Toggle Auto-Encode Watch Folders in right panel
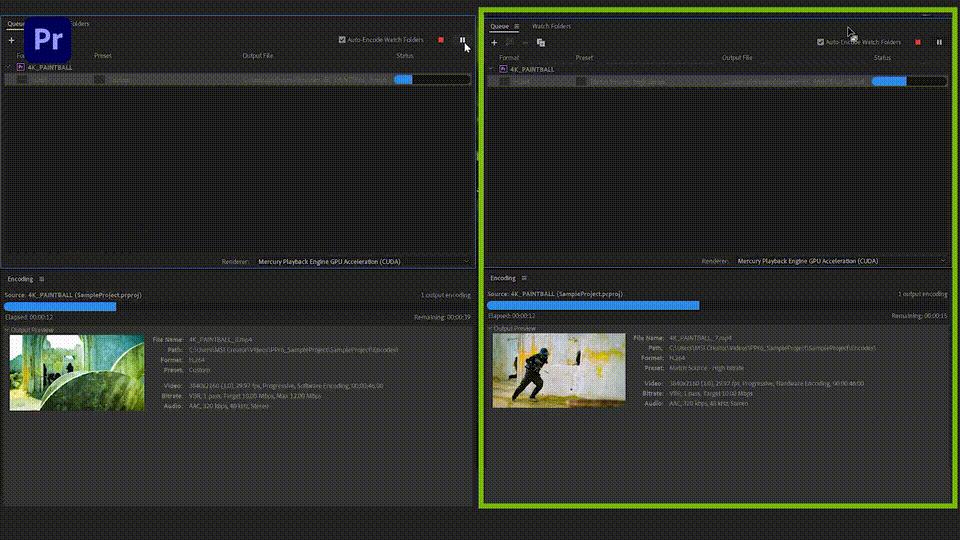960x540 pixels. (821, 42)
